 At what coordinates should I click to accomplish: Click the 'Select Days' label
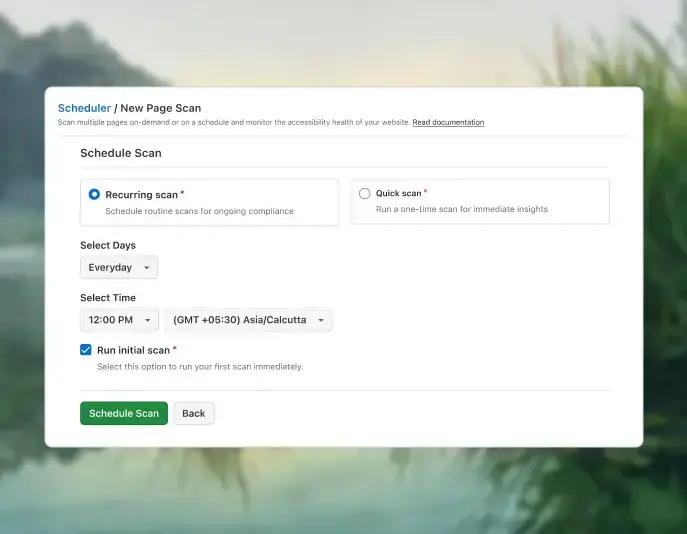[108, 245]
